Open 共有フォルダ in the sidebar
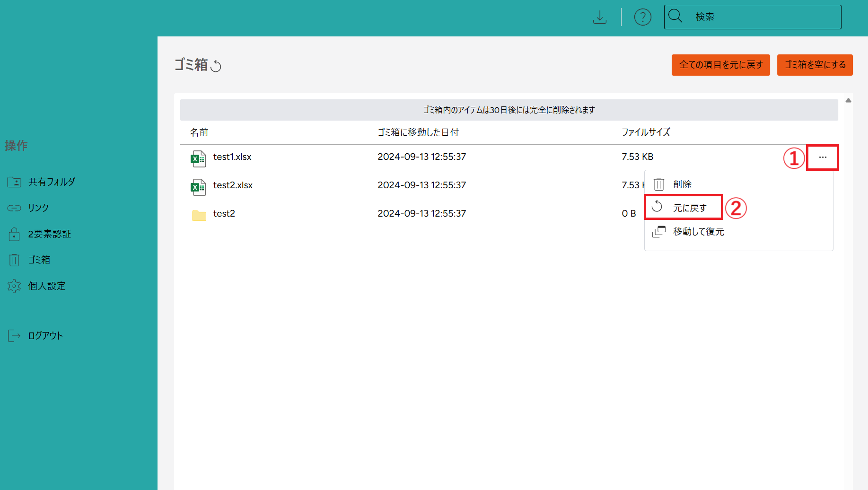The image size is (868, 490). pyautogui.click(x=52, y=182)
